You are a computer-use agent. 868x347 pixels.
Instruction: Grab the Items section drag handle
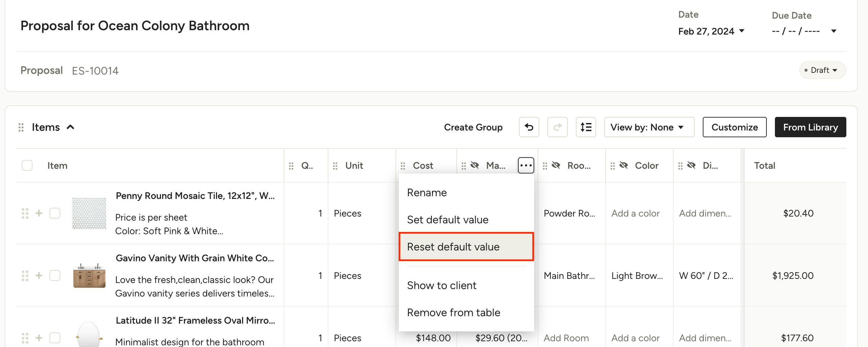(x=21, y=127)
